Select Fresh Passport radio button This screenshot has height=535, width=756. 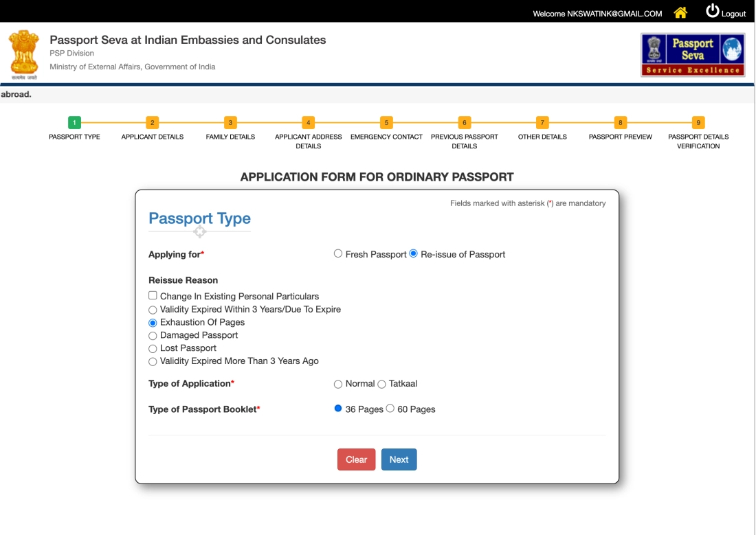coord(338,253)
